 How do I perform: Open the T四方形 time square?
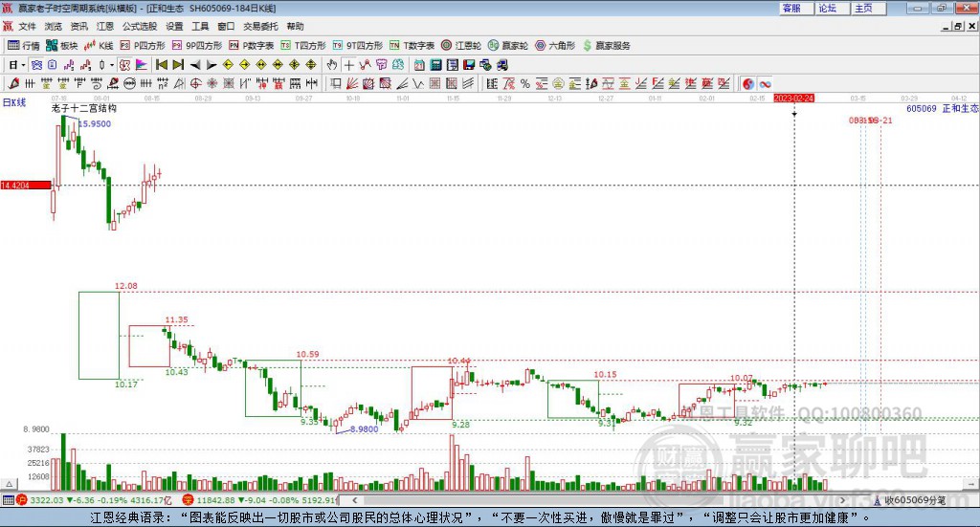[303, 46]
